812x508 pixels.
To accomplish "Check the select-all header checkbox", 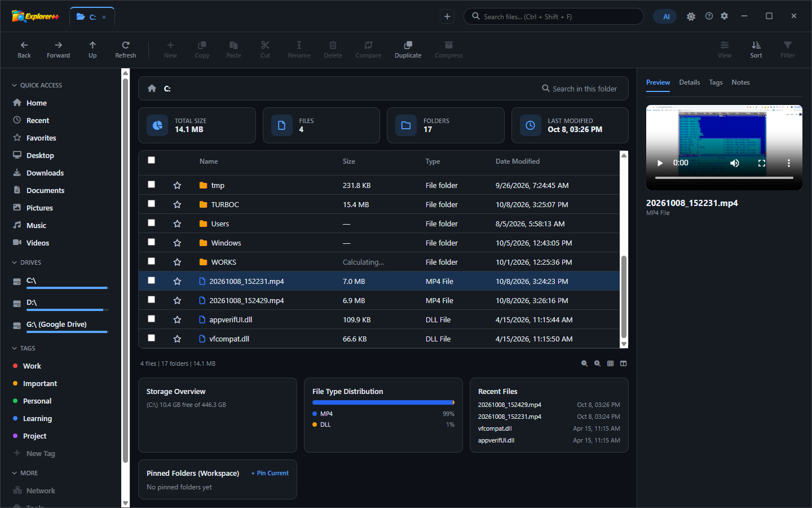I will pyautogui.click(x=151, y=160).
